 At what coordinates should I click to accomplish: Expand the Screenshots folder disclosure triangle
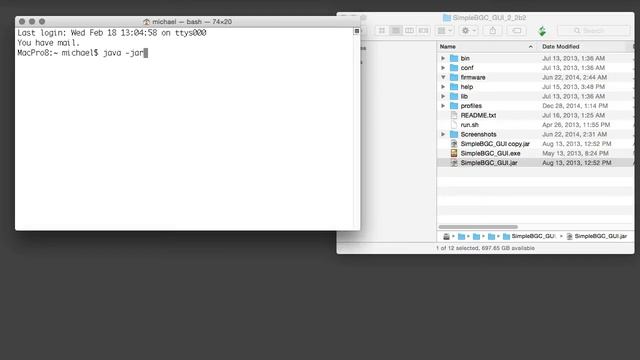(x=443, y=134)
